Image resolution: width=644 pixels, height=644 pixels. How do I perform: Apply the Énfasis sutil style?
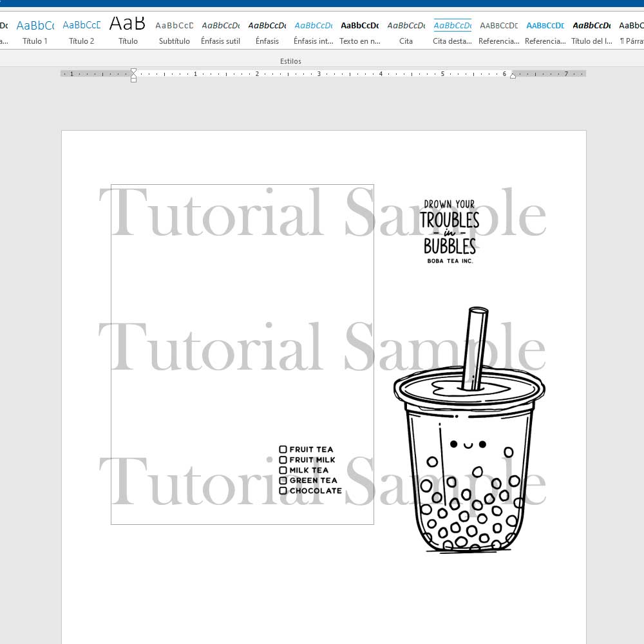coord(221,32)
